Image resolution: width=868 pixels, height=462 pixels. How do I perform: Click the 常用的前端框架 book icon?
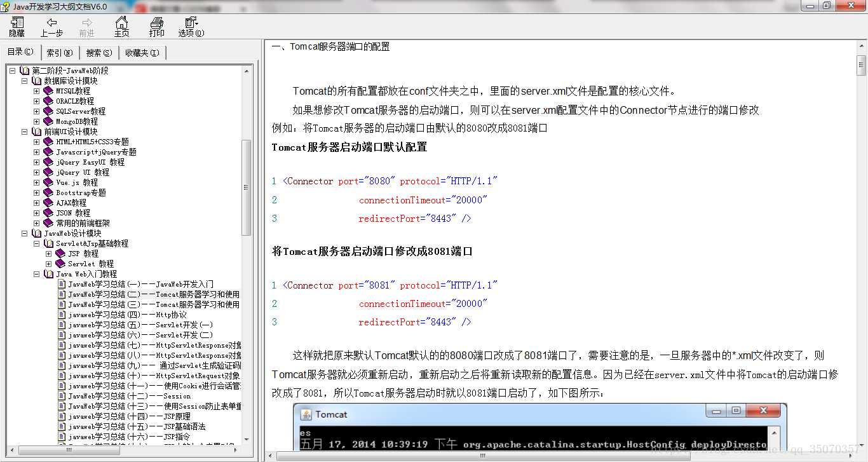[48, 223]
